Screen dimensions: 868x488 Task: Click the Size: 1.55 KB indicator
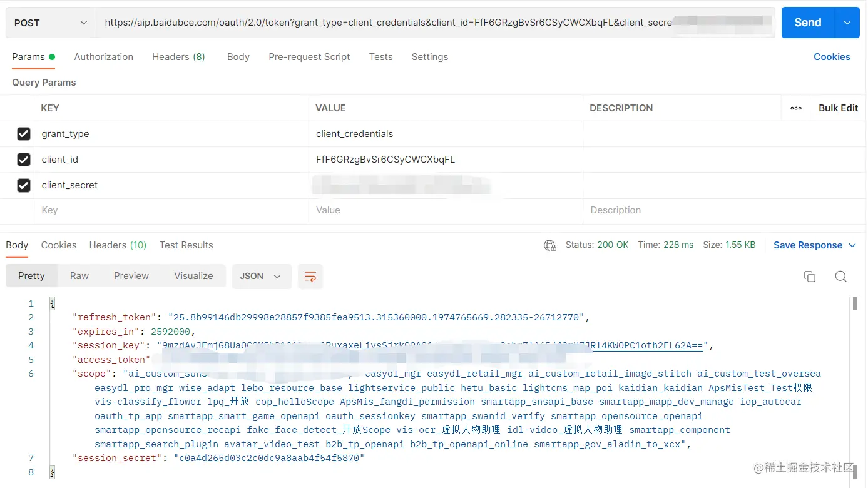729,245
